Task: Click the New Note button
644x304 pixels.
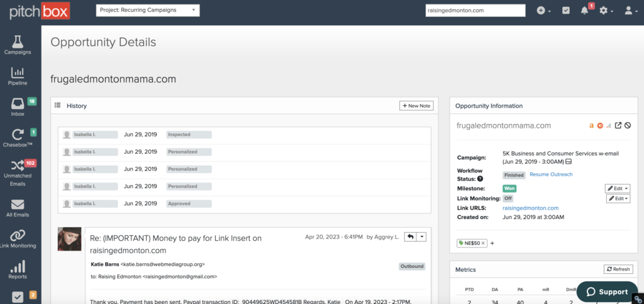Action: pyautogui.click(x=416, y=106)
